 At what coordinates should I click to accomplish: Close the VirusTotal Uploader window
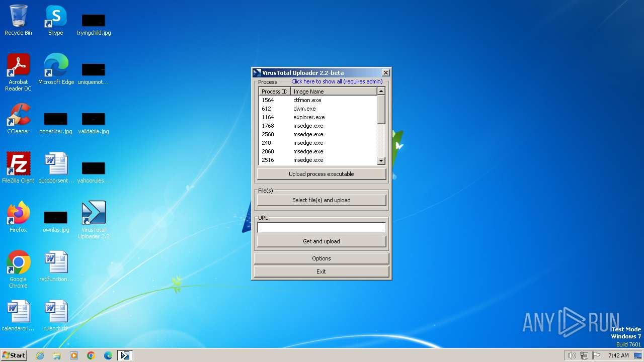pos(385,73)
